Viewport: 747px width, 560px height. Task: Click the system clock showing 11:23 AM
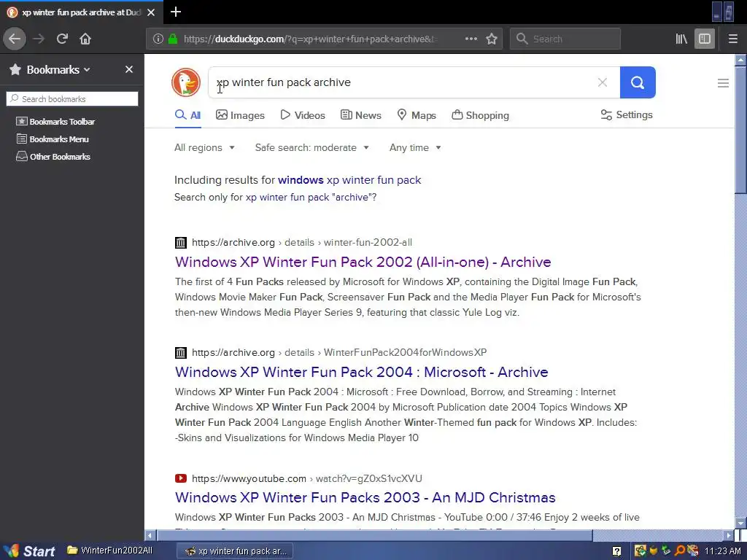pyautogui.click(x=723, y=551)
